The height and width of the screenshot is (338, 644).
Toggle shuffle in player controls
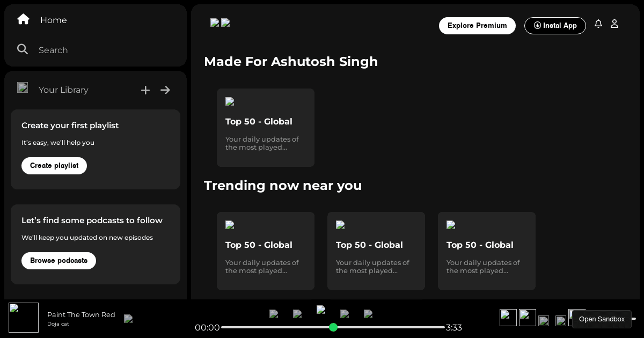(x=274, y=314)
